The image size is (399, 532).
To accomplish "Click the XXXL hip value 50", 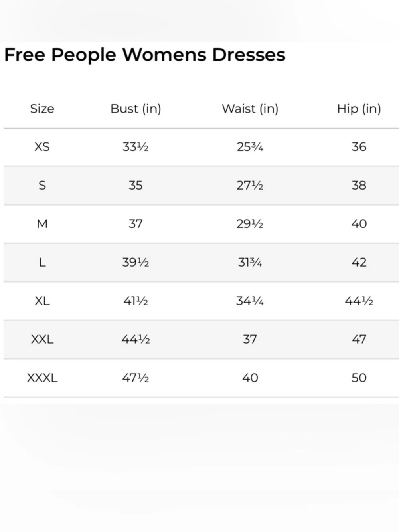I will click(359, 378).
